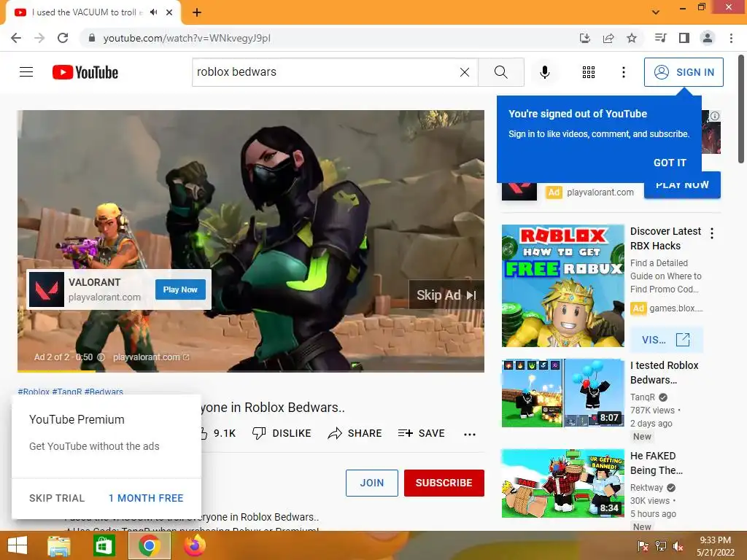Subscribe to the channel

[444, 483]
